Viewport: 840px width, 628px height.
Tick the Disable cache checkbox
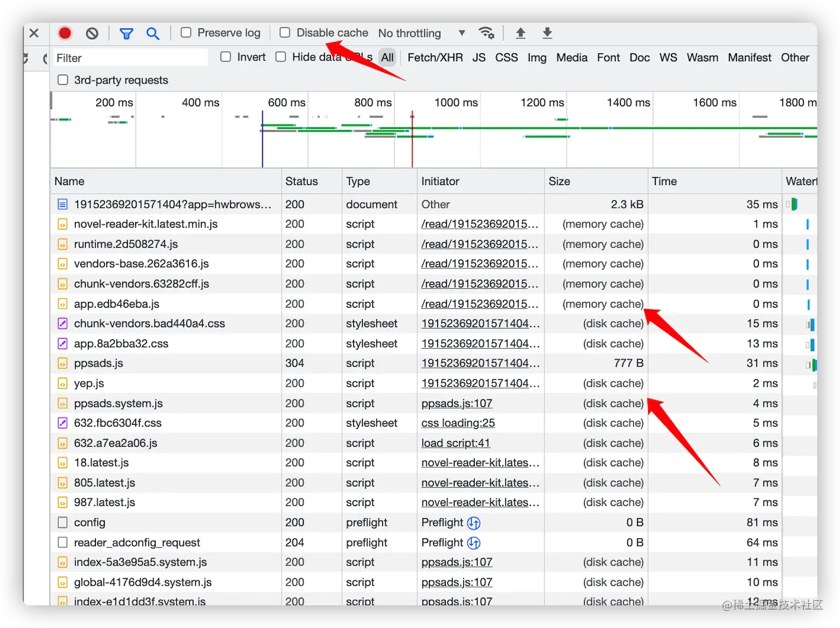285,32
